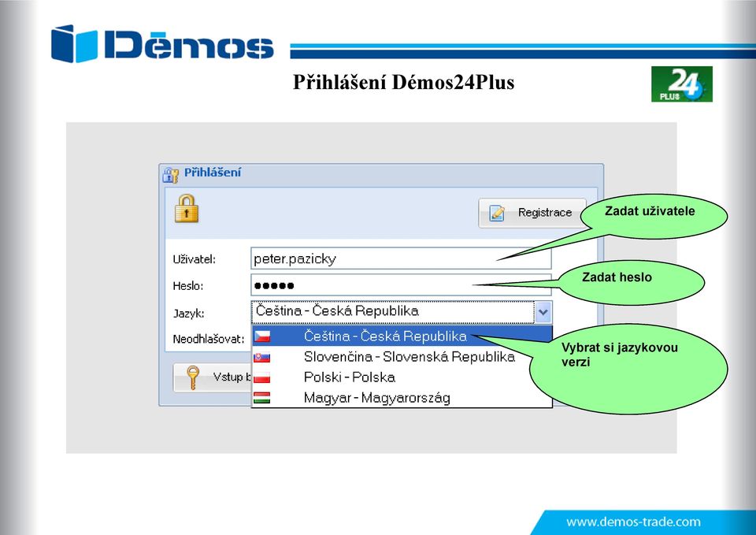Select Polski - Polska language option
The width and height of the screenshot is (756, 535).
402,377
